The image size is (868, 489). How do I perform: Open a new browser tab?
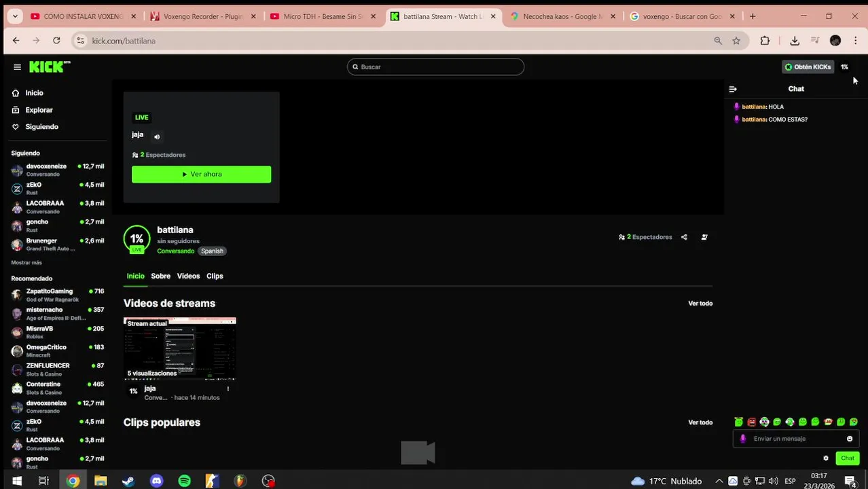click(x=753, y=16)
